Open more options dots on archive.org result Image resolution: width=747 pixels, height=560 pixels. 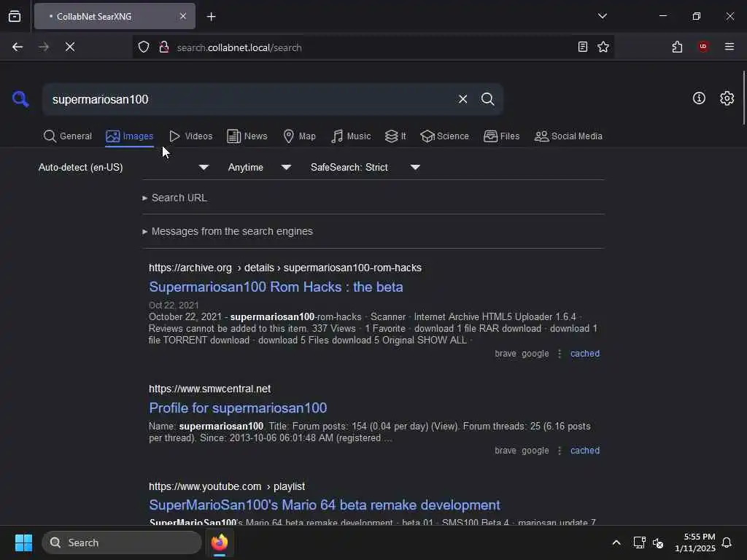(560, 354)
